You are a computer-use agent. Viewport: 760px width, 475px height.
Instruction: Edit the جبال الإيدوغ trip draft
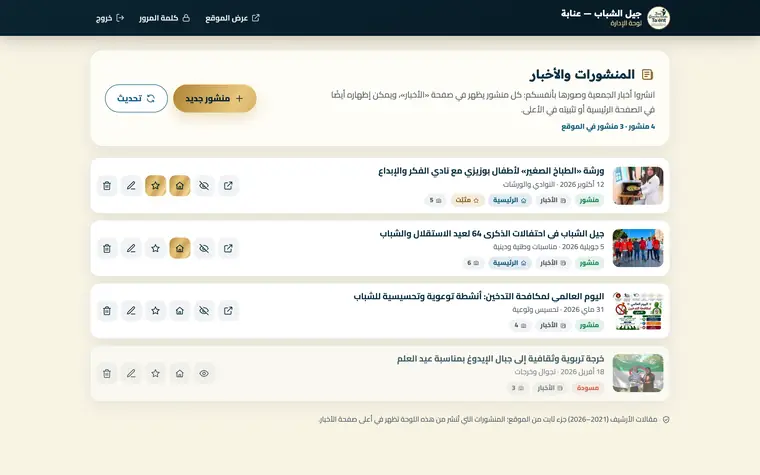[131, 374]
